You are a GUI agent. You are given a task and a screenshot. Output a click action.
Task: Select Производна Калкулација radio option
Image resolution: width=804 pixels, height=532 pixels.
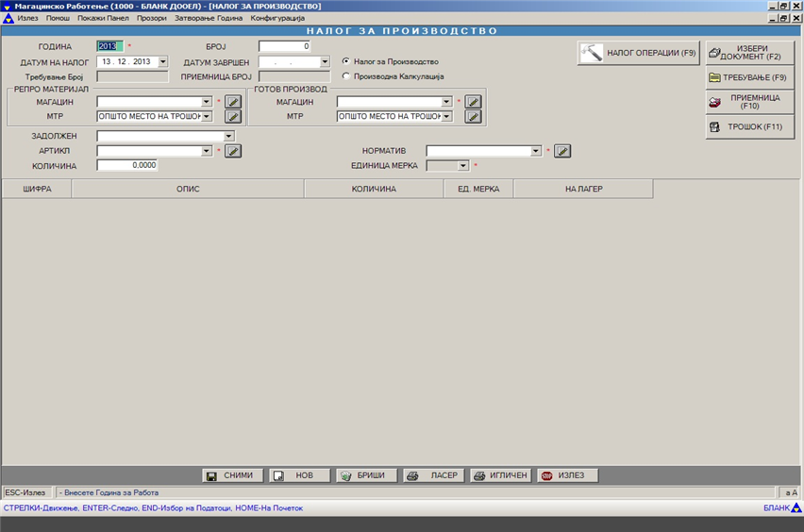346,76
